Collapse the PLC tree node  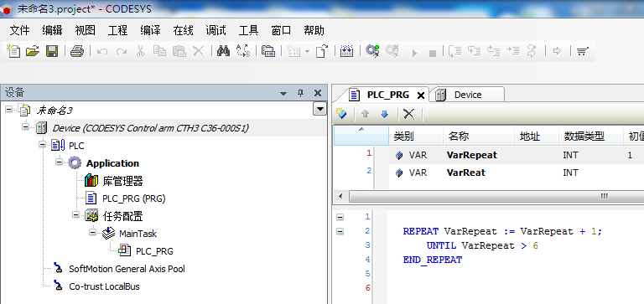coord(42,144)
